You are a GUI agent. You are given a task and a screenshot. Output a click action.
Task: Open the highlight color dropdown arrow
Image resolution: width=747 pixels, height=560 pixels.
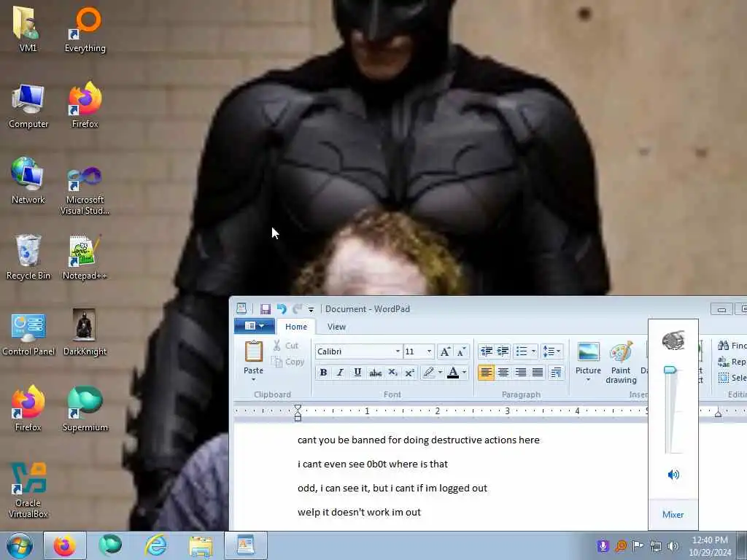pyautogui.click(x=440, y=373)
